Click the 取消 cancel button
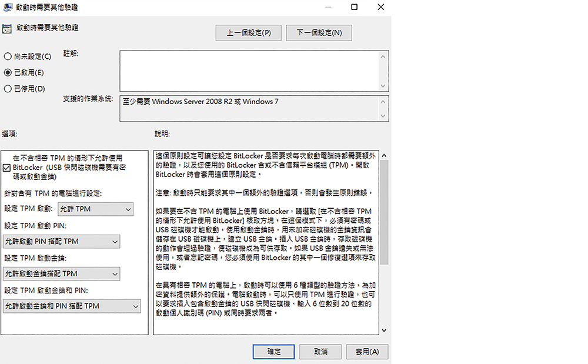 click(320, 352)
